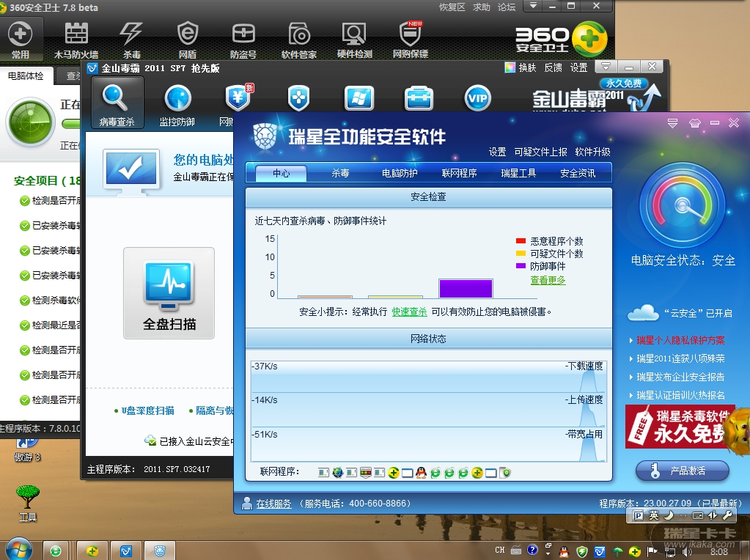Click the QQ penguin in 联网程序 row
The height and width of the screenshot is (560, 750).
point(421,473)
